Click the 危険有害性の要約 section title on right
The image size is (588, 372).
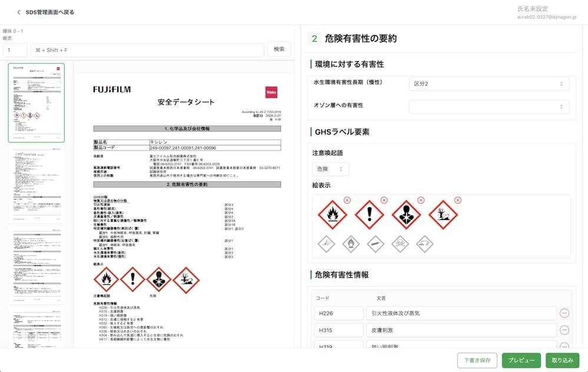[x=360, y=39]
